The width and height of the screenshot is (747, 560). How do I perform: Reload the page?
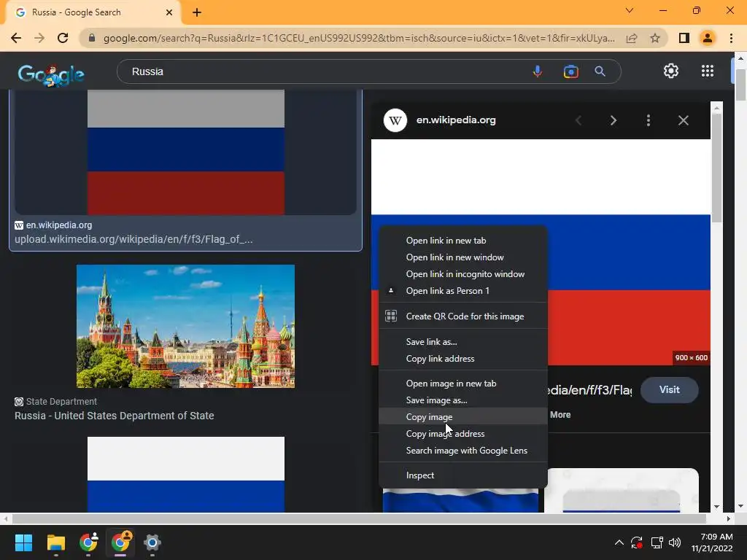click(x=63, y=38)
